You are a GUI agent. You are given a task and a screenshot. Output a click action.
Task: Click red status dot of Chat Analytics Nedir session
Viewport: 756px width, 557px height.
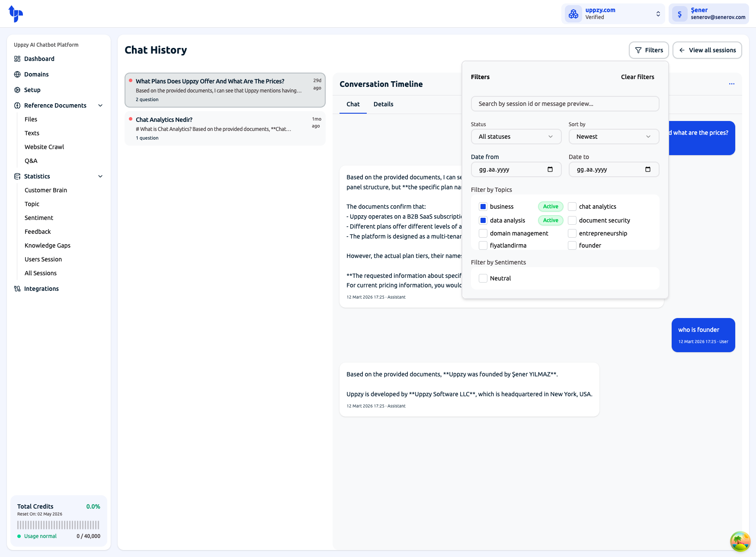(131, 119)
